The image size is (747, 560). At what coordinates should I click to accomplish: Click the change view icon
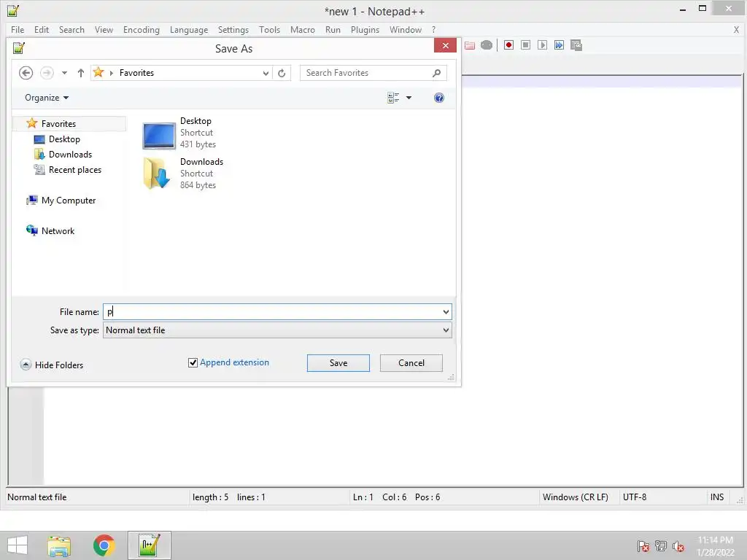point(393,98)
